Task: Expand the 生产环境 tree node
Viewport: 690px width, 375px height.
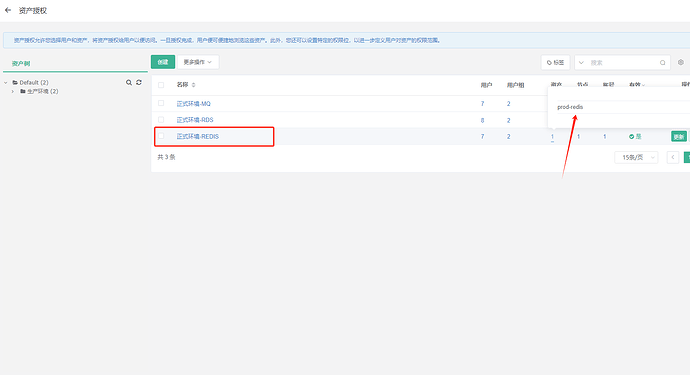Action: coord(13,92)
